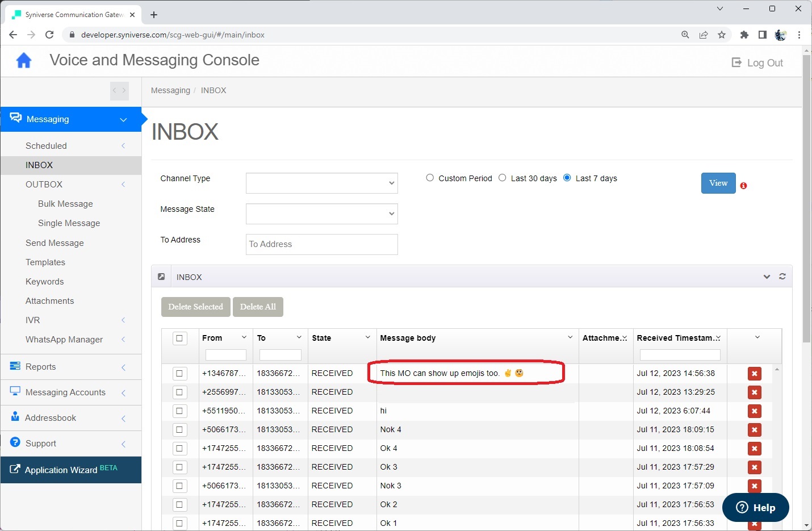Collapse the INBOX panel chevron

pos(767,277)
